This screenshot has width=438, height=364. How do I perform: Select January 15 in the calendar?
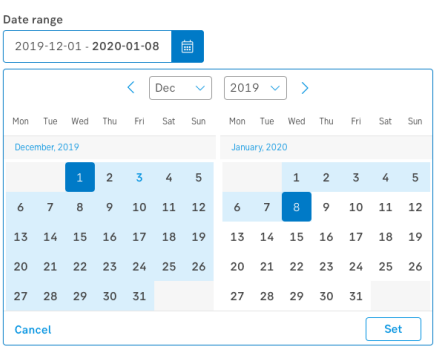point(297,236)
